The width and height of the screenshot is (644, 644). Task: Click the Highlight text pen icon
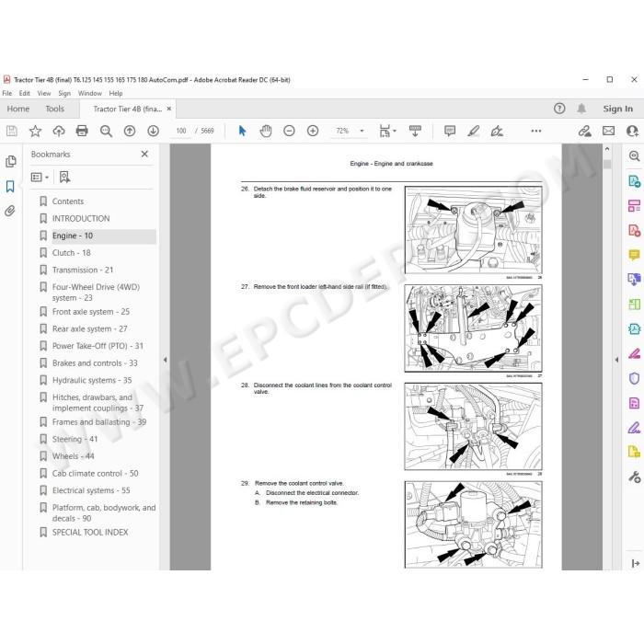tap(474, 131)
